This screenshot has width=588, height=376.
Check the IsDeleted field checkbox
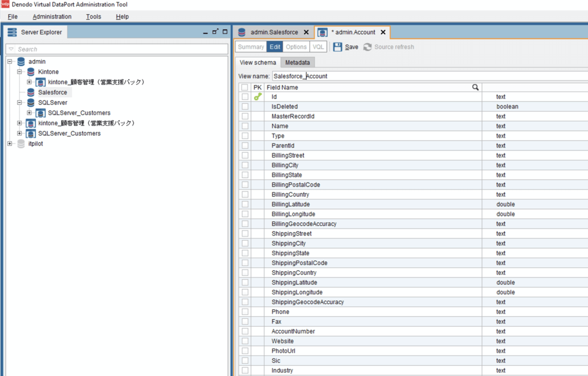pyautogui.click(x=245, y=107)
